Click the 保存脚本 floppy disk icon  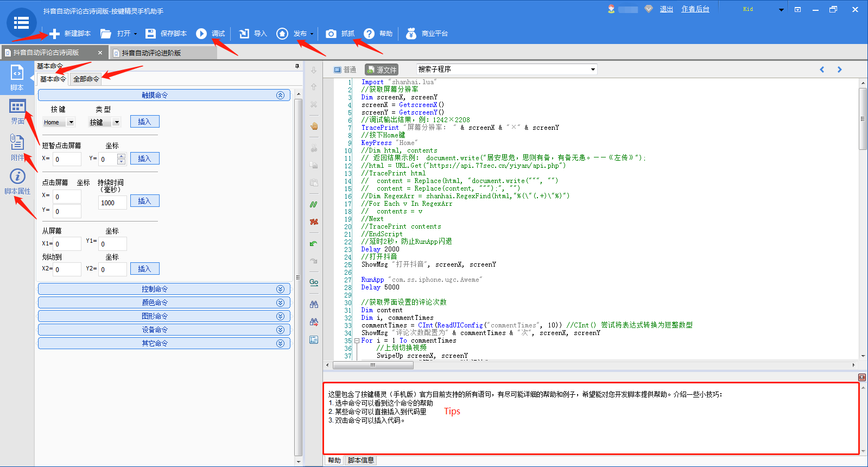tap(151, 34)
